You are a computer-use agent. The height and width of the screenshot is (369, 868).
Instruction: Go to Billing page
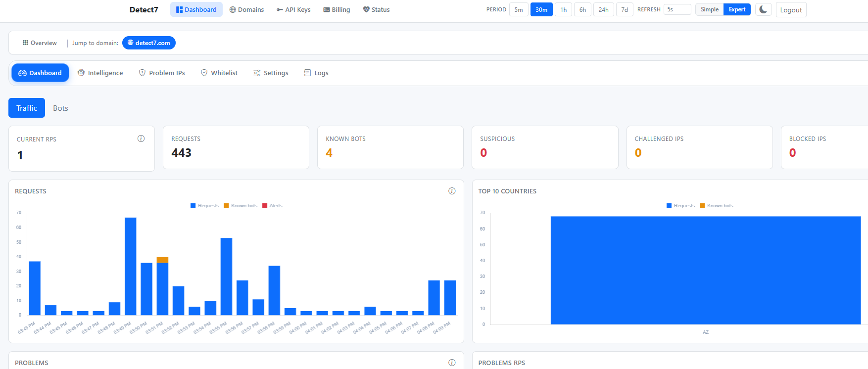(337, 9)
